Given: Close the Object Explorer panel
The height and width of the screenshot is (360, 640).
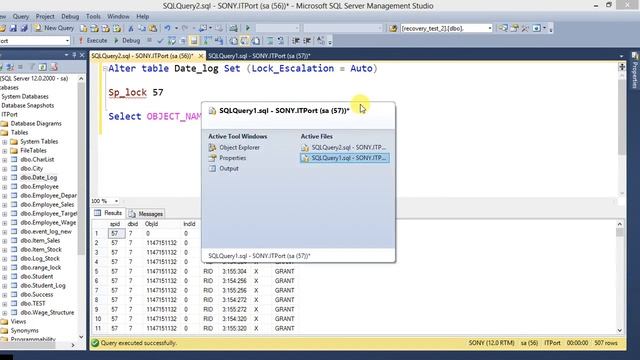Looking at the screenshot, I should coord(82,55).
